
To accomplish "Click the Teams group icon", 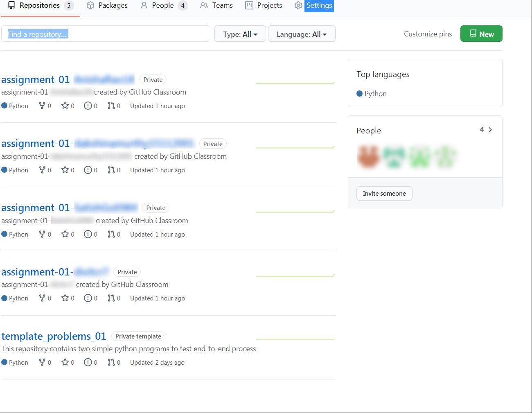I will (x=204, y=5).
